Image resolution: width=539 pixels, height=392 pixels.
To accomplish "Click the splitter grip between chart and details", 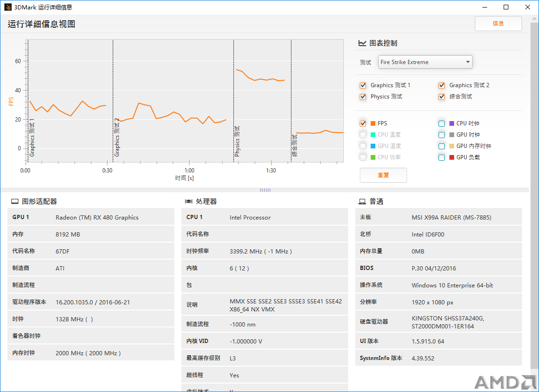I will (265, 190).
